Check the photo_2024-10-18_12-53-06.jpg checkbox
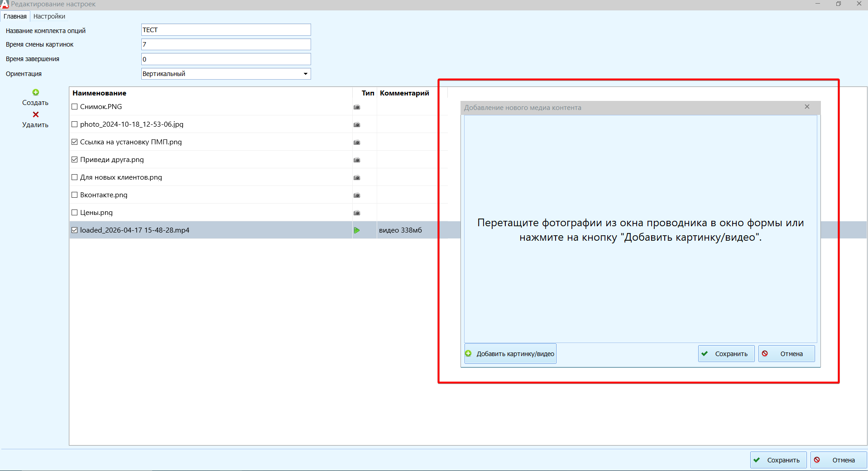Screen dimensions: 868x471 (x=75, y=124)
